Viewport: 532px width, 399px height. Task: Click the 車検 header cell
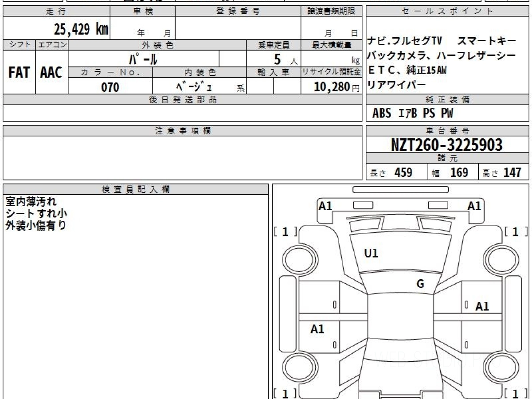coord(143,12)
